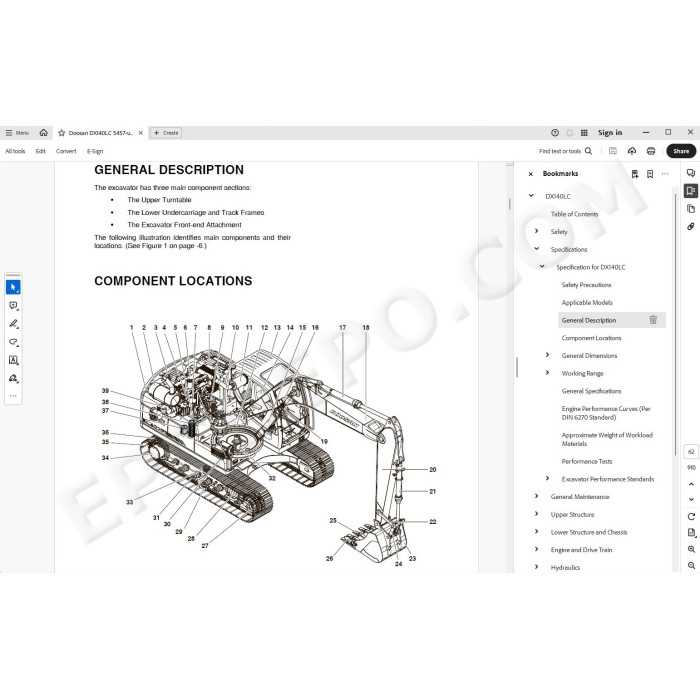Expand the Safety bookmark
The height and width of the screenshot is (700, 700).
click(x=537, y=231)
